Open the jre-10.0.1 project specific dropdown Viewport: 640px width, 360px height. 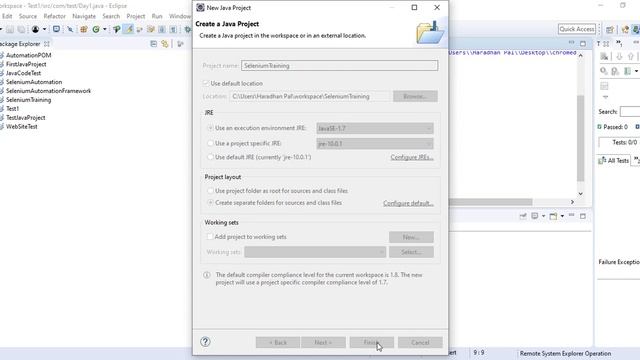pyautogui.click(x=375, y=144)
